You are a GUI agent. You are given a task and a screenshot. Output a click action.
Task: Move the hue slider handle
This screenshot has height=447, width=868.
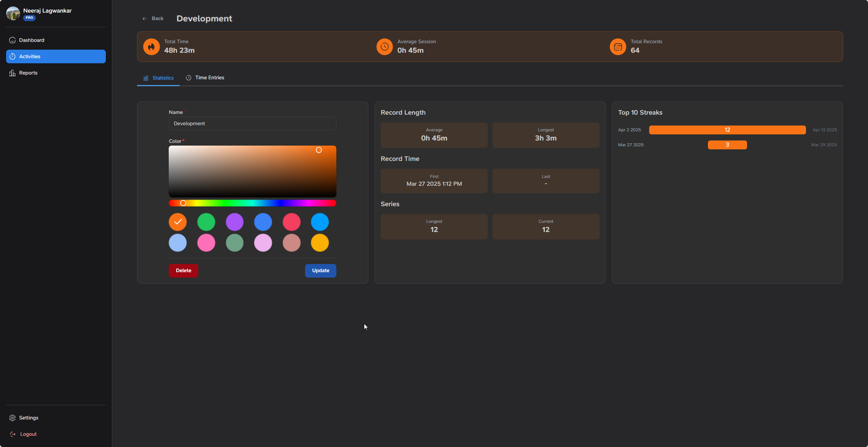pos(183,203)
